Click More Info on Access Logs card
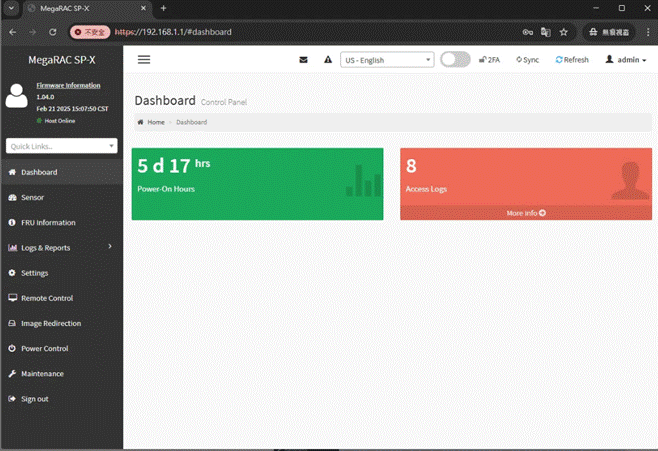Image resolution: width=658 pixels, height=451 pixels. coord(525,213)
